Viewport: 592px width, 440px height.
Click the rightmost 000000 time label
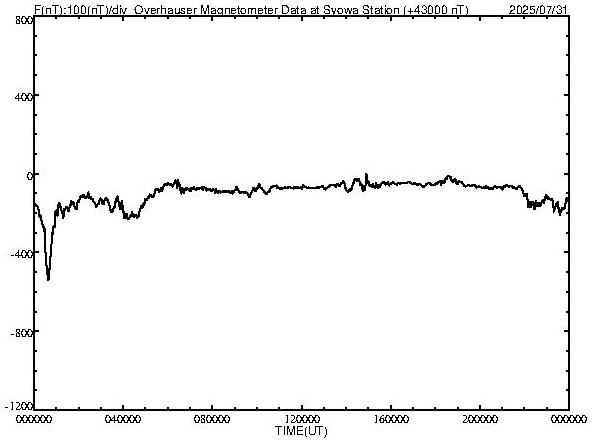[x=569, y=419]
